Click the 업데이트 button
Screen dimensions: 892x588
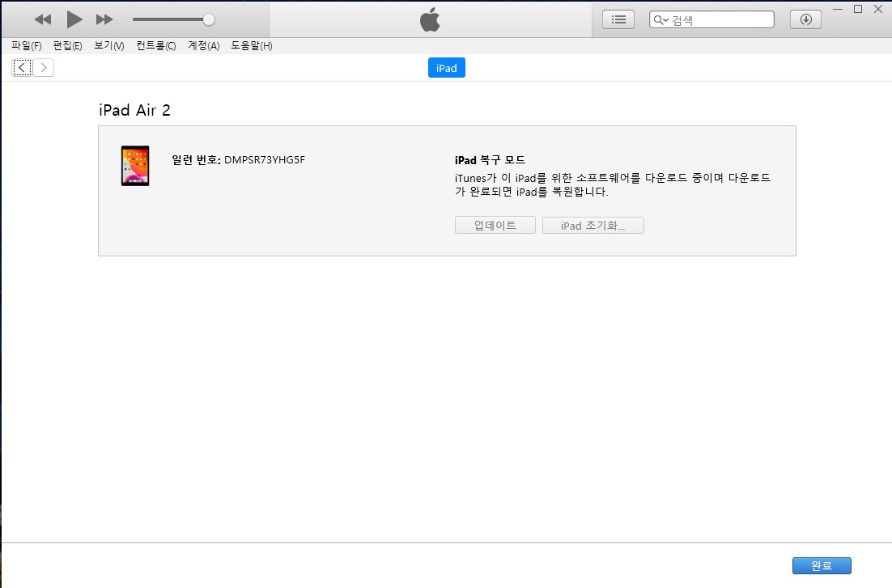495,225
